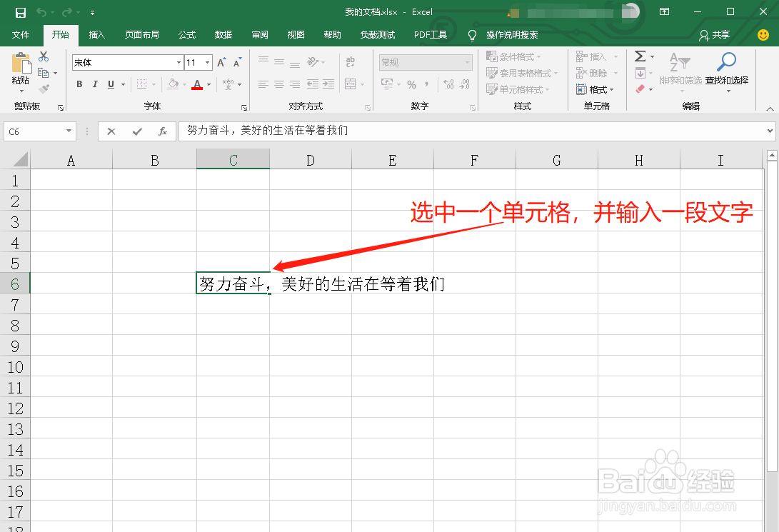779x532 pixels.
Task: Select the format painter icon
Action: tap(44, 89)
